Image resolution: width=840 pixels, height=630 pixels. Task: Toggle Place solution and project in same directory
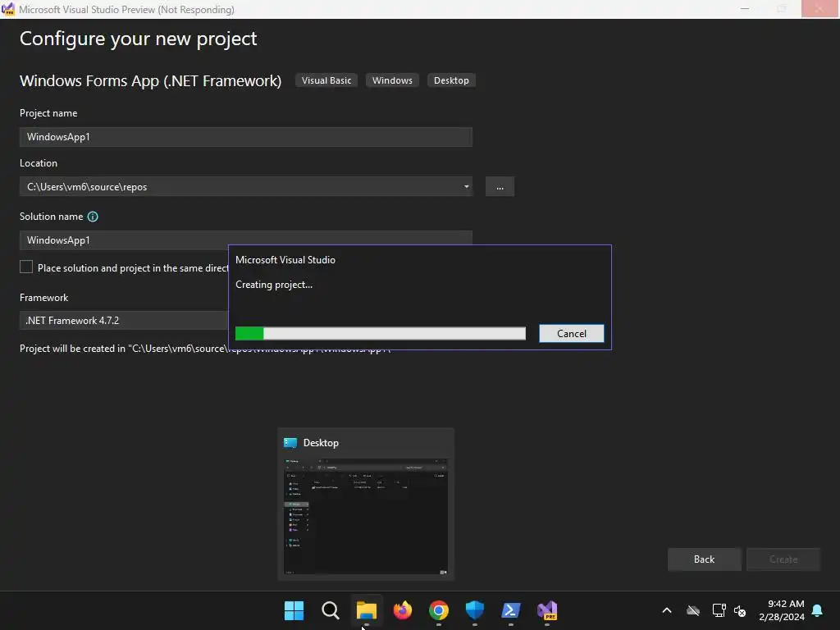coord(25,267)
